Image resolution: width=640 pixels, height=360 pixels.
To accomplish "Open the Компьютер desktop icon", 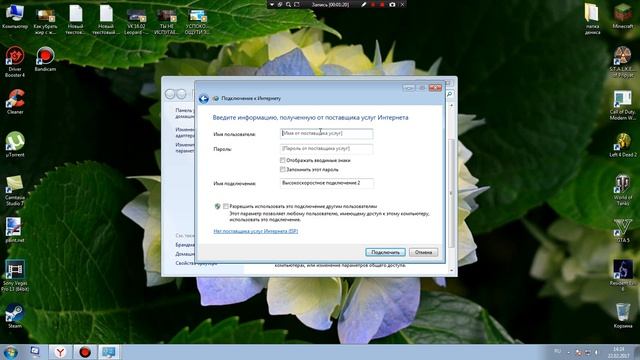I will [x=15, y=17].
